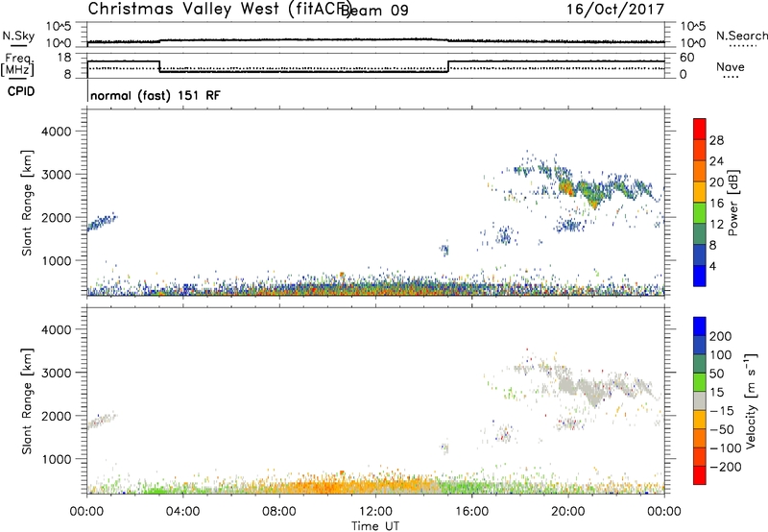Click the '20:00' time tick label
The height and width of the screenshot is (532, 768).
tap(568, 512)
